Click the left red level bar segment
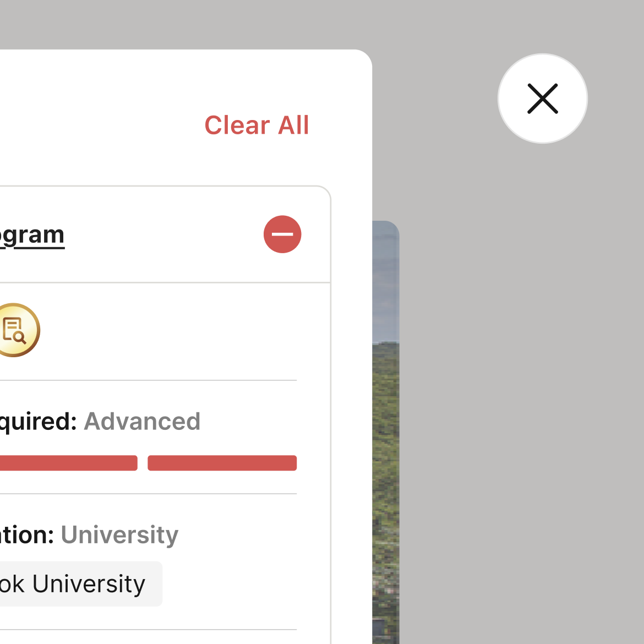Image resolution: width=644 pixels, height=644 pixels. [66, 463]
